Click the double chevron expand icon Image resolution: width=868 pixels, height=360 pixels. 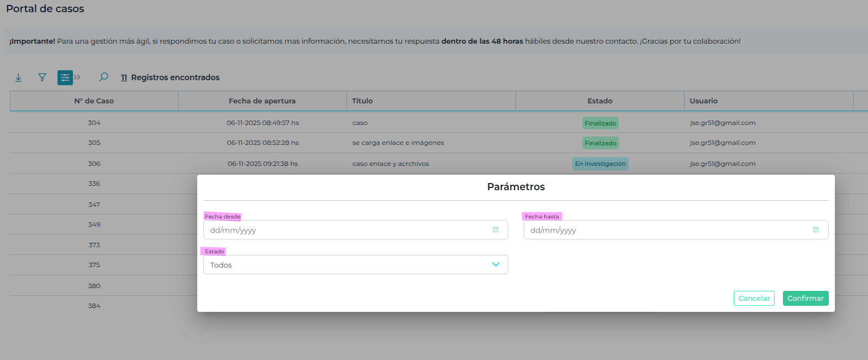tap(77, 77)
